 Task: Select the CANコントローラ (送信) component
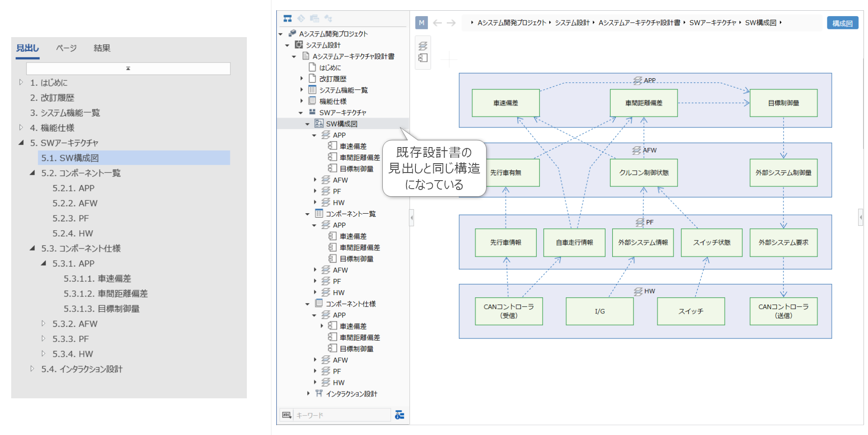click(783, 311)
